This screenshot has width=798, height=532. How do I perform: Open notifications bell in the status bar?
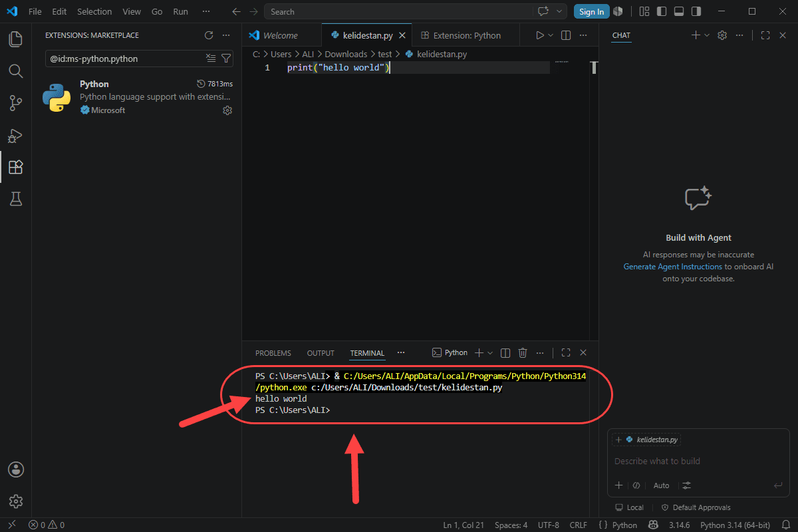click(786, 525)
